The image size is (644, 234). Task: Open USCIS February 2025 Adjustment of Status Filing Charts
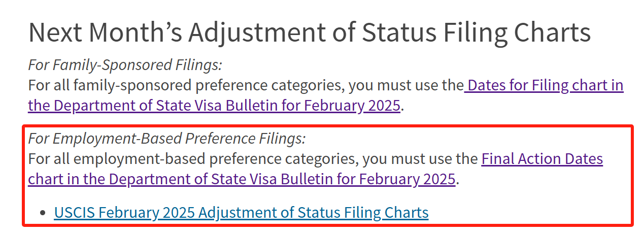coord(241,213)
